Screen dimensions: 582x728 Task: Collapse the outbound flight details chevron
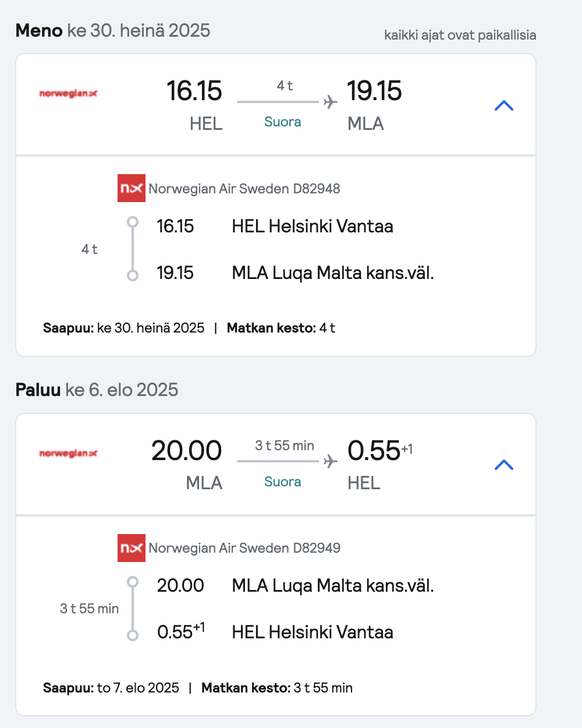tap(504, 105)
